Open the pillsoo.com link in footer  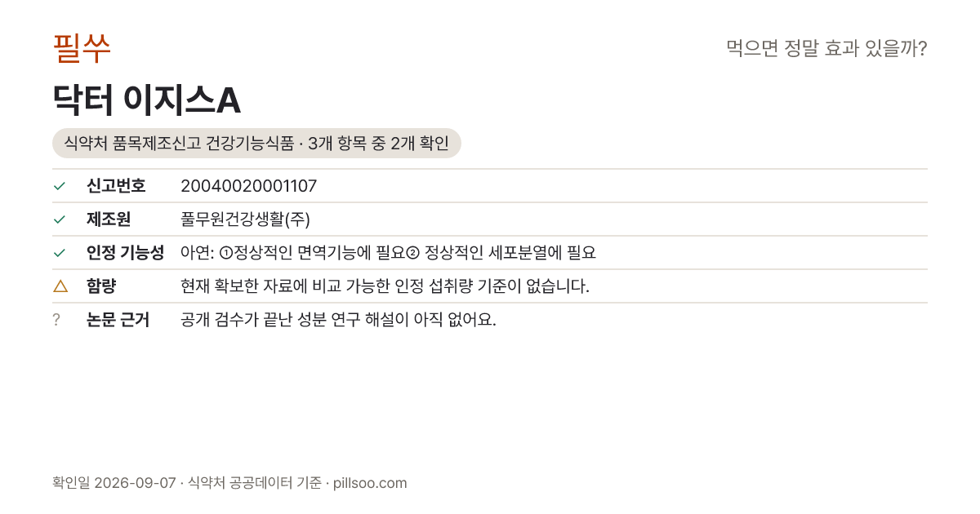click(x=370, y=483)
